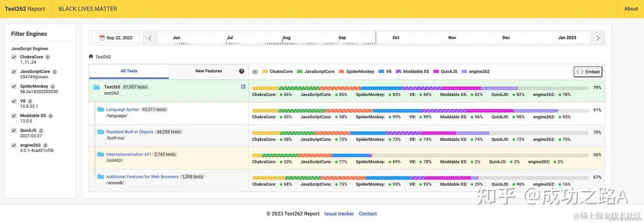Viewport: 644px width, 223px height.
Task: Open Standard Built-in Objects link
Action: pos(130,132)
